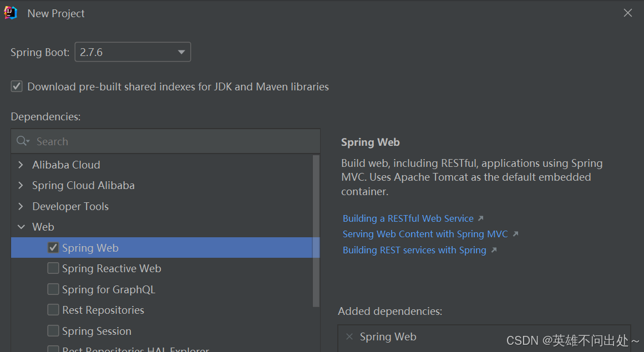The image size is (644, 352).
Task: Click the search magnifier icon
Action: [23, 141]
